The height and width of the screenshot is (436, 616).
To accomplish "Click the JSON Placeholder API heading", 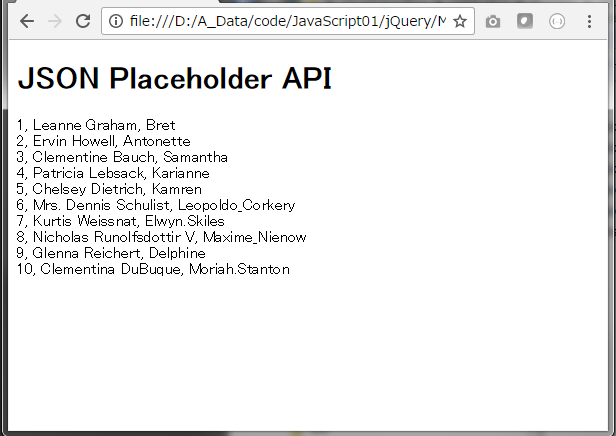I will click(175, 78).
